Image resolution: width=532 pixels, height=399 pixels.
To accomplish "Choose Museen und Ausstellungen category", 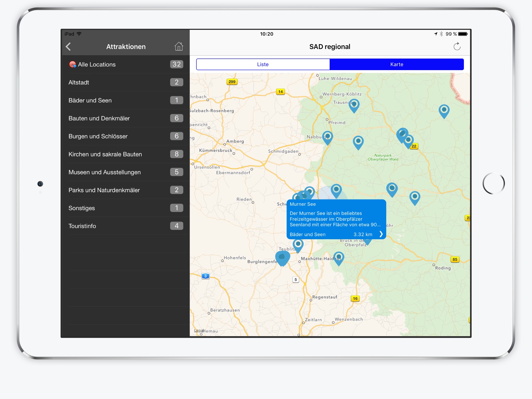I will [126, 172].
